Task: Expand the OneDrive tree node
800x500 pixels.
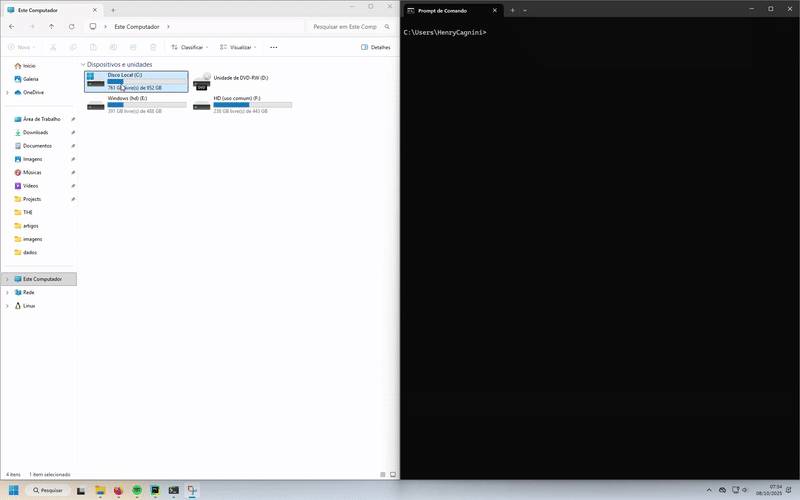Action: (x=7, y=92)
